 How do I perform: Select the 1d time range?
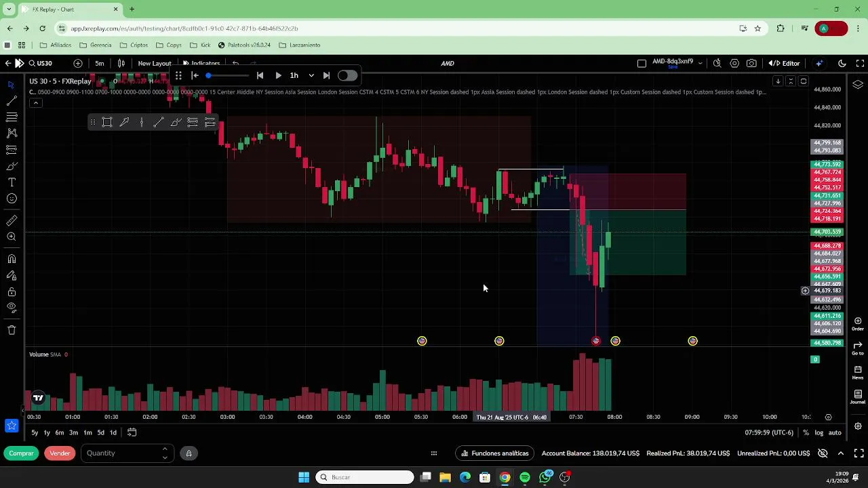coord(113,432)
